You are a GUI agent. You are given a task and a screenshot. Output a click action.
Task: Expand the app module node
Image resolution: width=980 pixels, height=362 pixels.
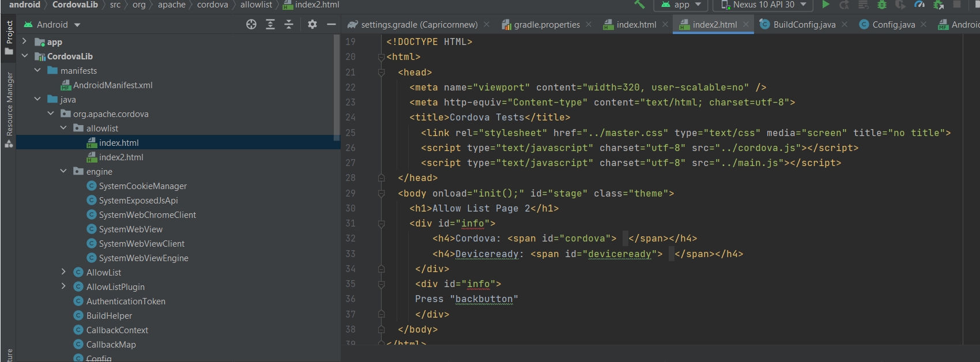24,42
